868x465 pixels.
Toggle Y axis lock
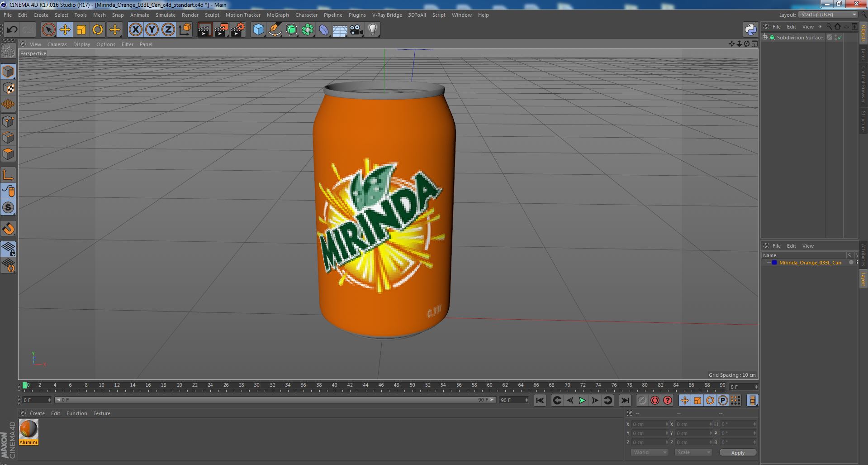tap(152, 30)
